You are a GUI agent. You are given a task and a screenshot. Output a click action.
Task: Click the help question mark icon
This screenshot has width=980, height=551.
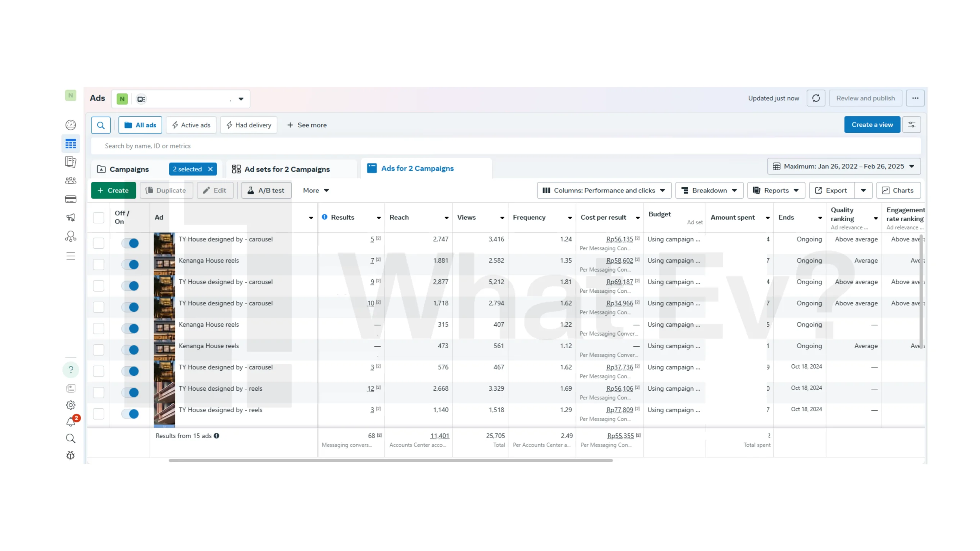(x=71, y=370)
